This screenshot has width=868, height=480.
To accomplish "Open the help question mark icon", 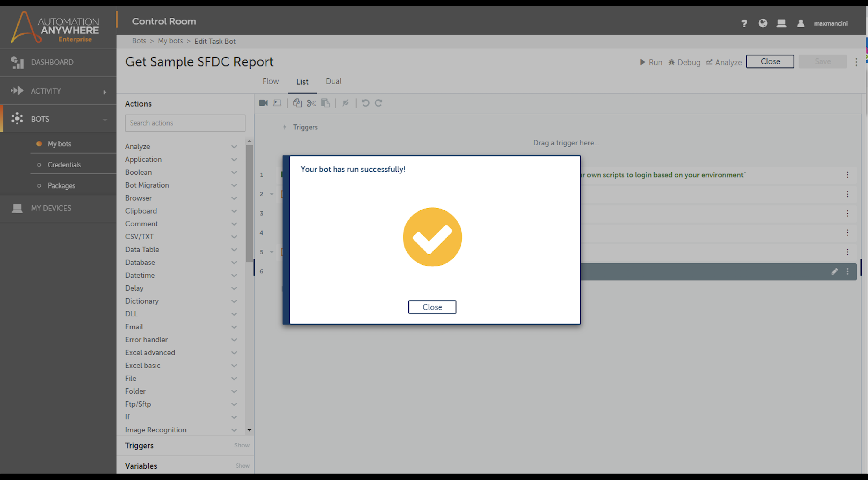I will [x=744, y=23].
